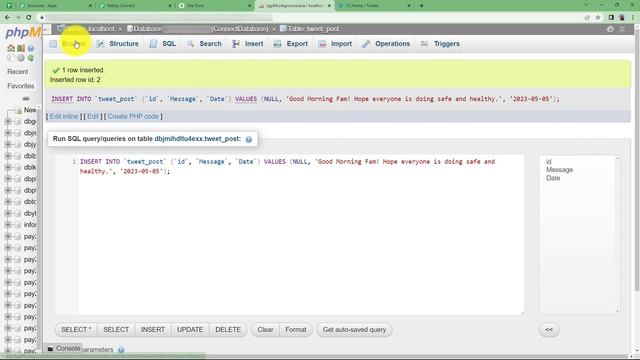Expand the dbik database node

[x=8, y=167]
